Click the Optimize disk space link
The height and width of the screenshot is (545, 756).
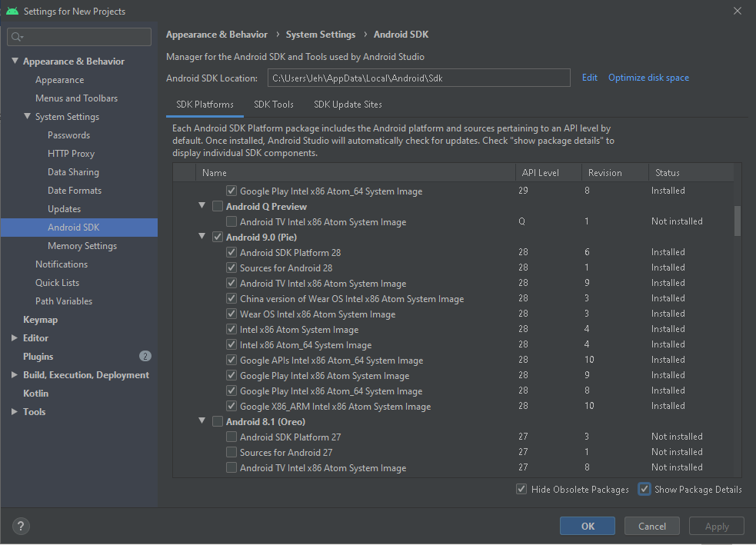point(648,78)
